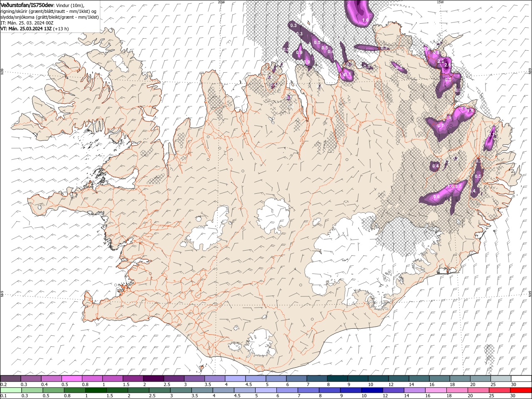Click the '10' label in upper legend
Viewport: 532px width, 399px height.
pos(370,384)
